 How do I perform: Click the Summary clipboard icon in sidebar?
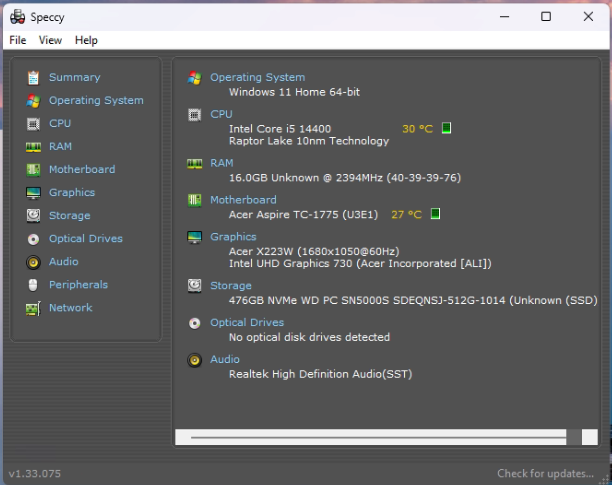pyautogui.click(x=33, y=78)
